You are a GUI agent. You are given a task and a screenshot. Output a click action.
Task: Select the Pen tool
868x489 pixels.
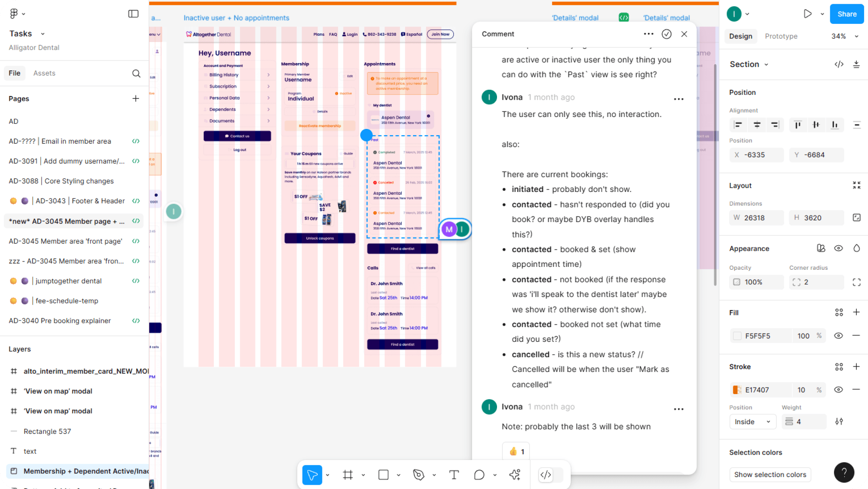click(x=419, y=475)
